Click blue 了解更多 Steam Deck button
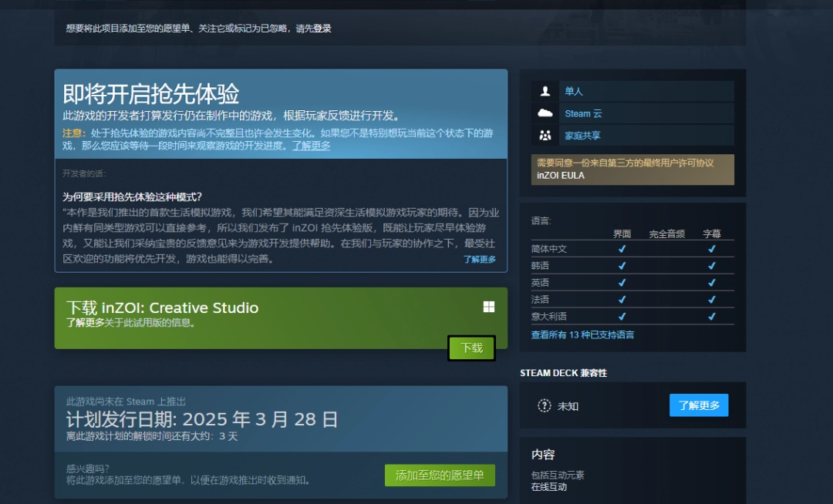The height and width of the screenshot is (504, 833). click(699, 405)
